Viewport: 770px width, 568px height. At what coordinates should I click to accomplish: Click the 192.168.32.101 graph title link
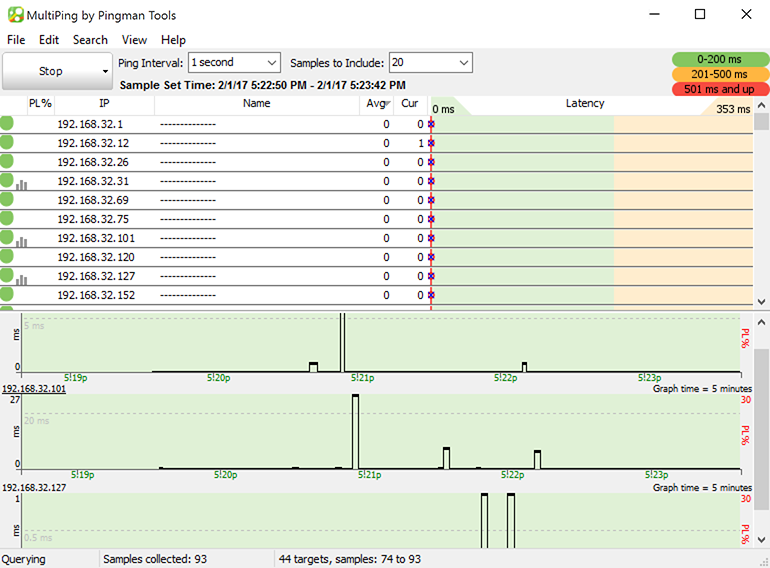34,389
